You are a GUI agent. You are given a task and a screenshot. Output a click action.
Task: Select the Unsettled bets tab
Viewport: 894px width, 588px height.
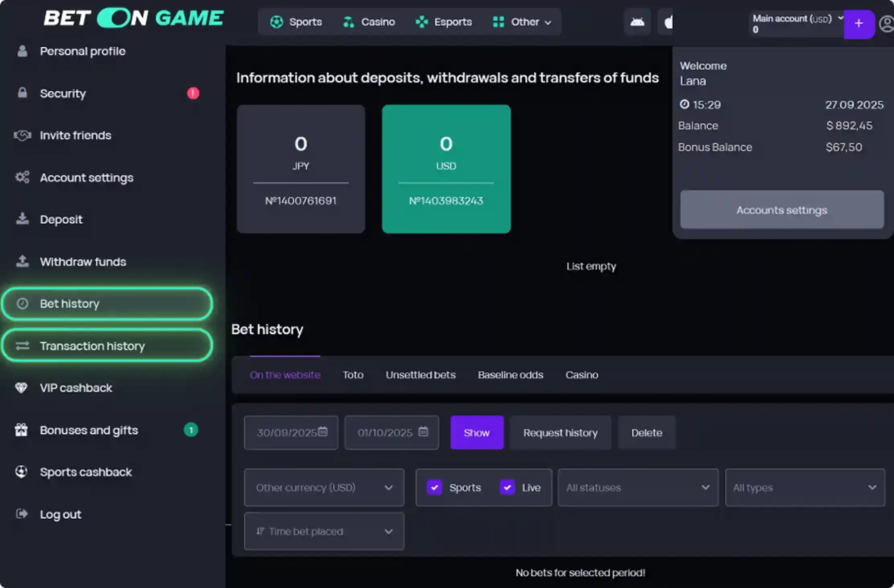(420, 375)
